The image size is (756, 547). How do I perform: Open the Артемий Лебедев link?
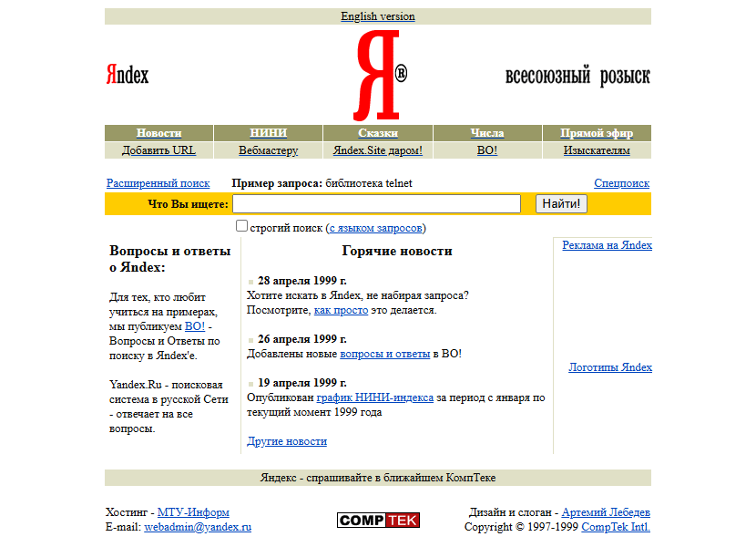606,511
